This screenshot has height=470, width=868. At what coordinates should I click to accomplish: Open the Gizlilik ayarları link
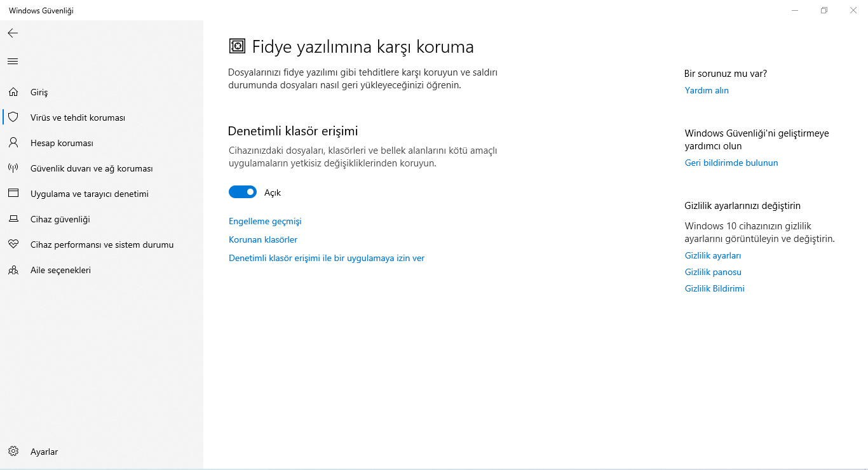(x=713, y=255)
